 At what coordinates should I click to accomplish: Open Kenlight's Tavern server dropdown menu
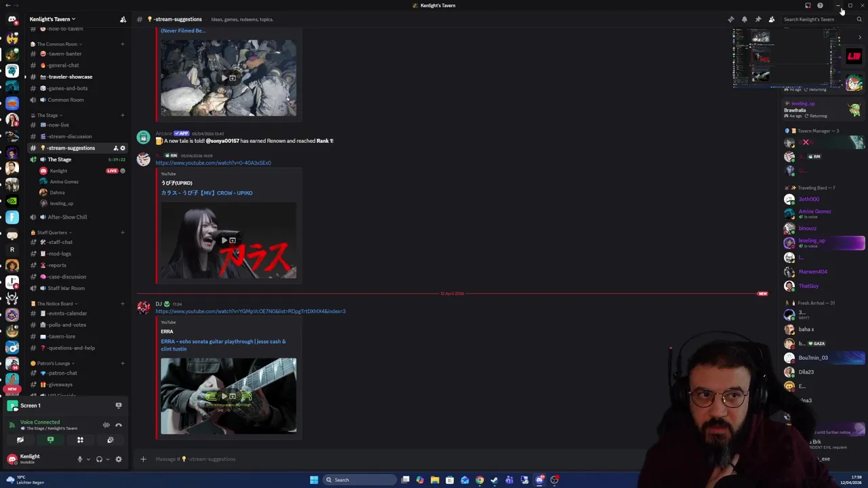point(52,19)
